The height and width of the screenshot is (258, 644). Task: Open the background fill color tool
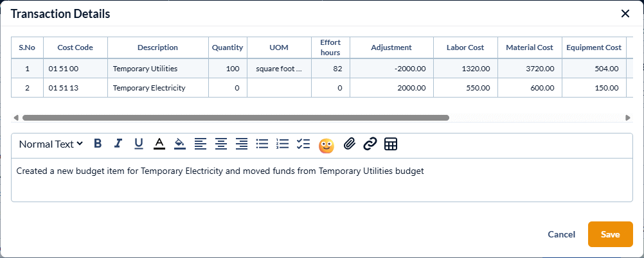click(180, 144)
